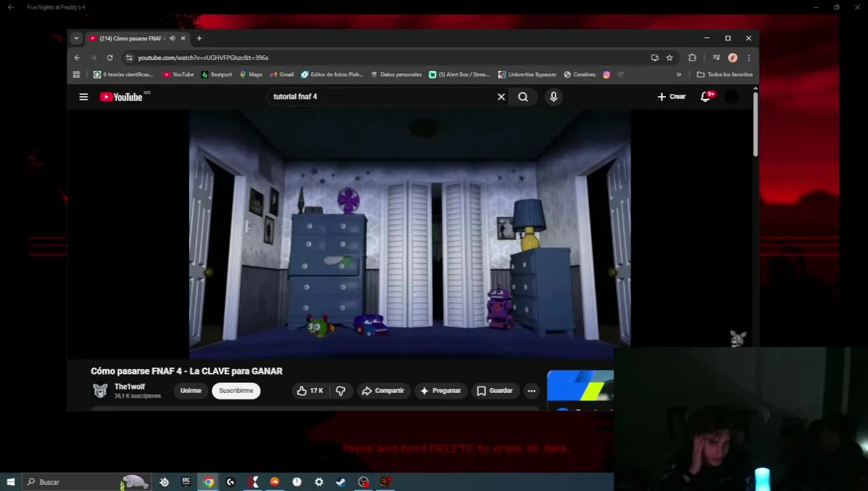Open the YouTube hamburger guide menu
Screen dimensions: 868x491
83,97
